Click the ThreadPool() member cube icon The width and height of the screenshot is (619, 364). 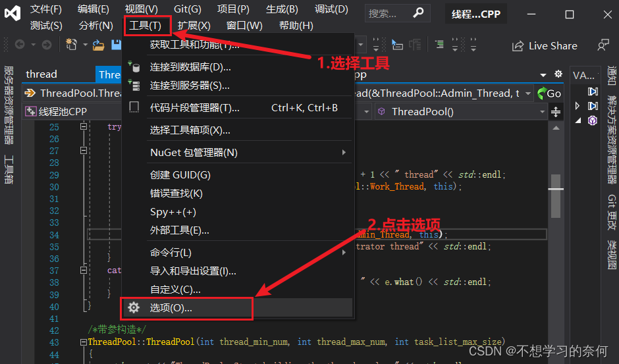click(381, 112)
